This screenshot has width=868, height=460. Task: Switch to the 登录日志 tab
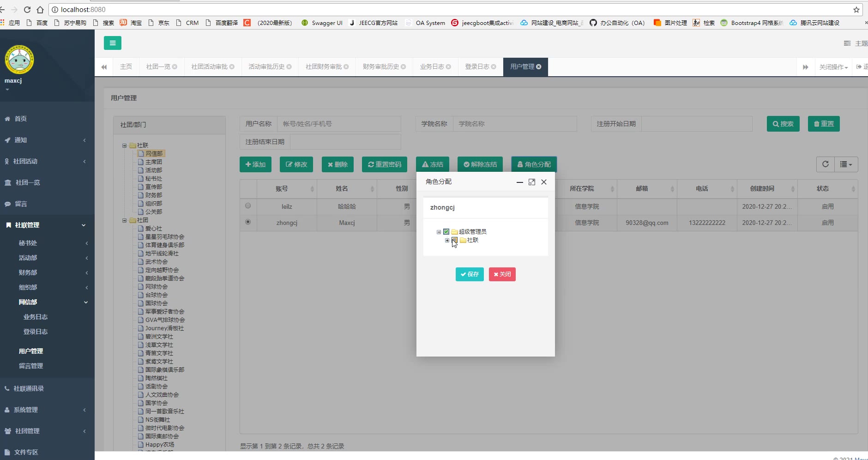click(x=481, y=67)
